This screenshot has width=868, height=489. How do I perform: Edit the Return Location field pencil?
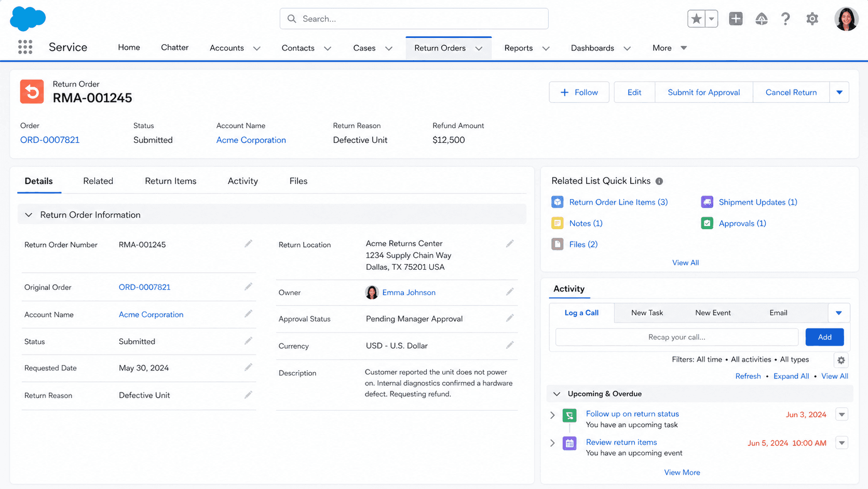click(x=510, y=244)
